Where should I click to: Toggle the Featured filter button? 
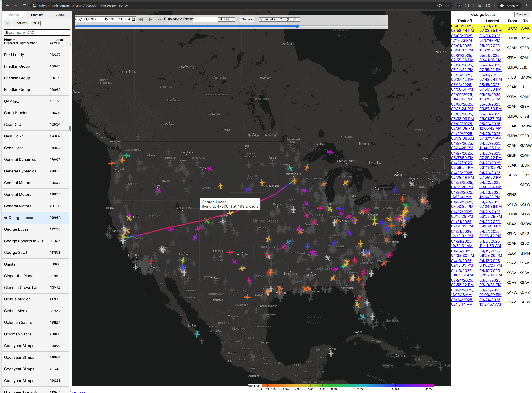21,23
